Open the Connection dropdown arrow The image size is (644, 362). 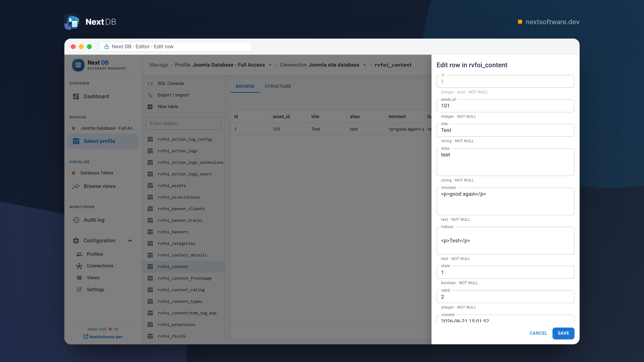364,65
